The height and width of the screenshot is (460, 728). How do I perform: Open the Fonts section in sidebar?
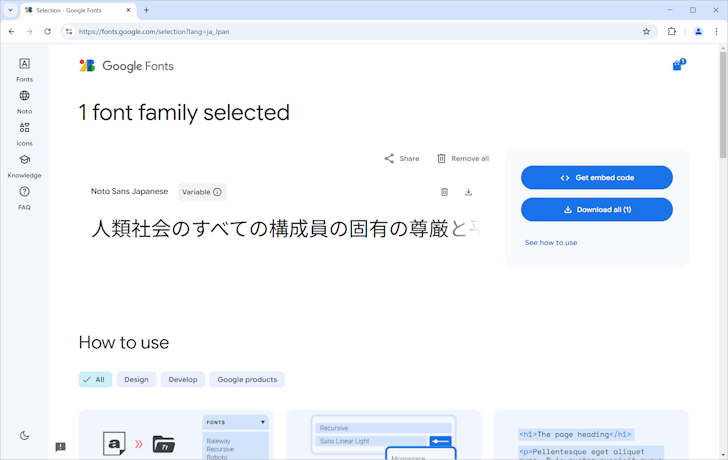pos(24,70)
